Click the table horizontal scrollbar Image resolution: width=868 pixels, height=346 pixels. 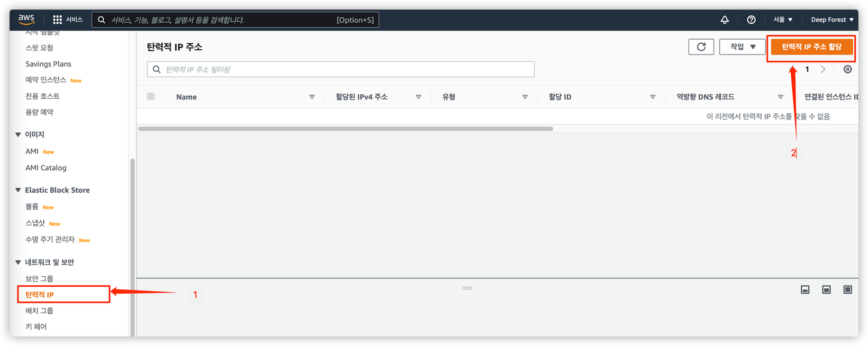346,129
